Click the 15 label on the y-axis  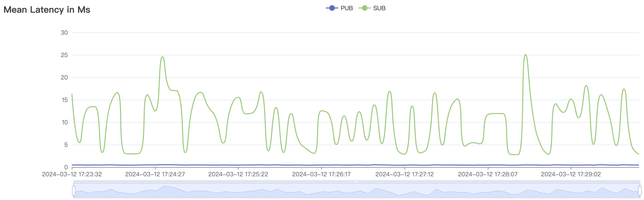tap(65, 100)
